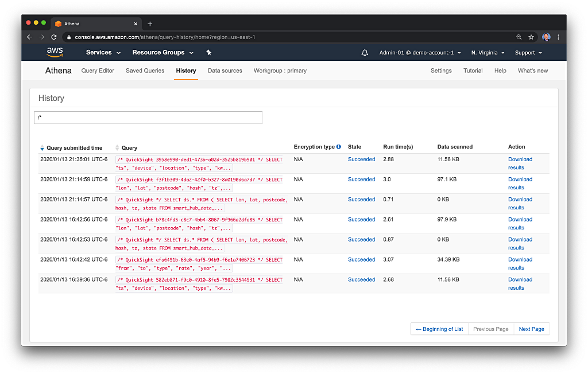Expand the Services dropdown

point(103,52)
